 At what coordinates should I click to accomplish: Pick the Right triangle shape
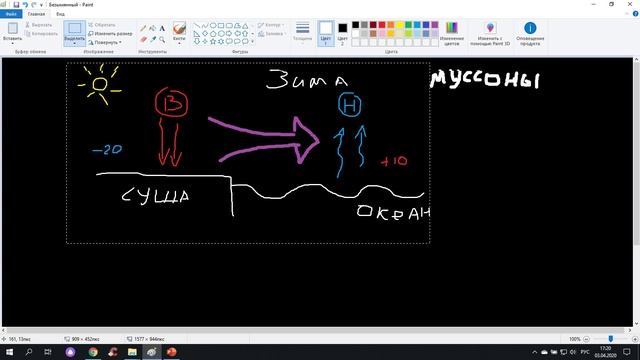coord(197,33)
